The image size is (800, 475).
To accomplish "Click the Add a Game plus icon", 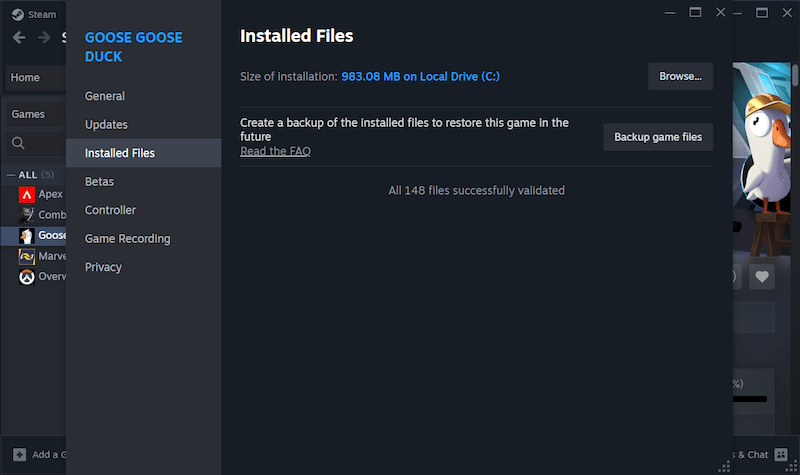I will tap(15, 454).
